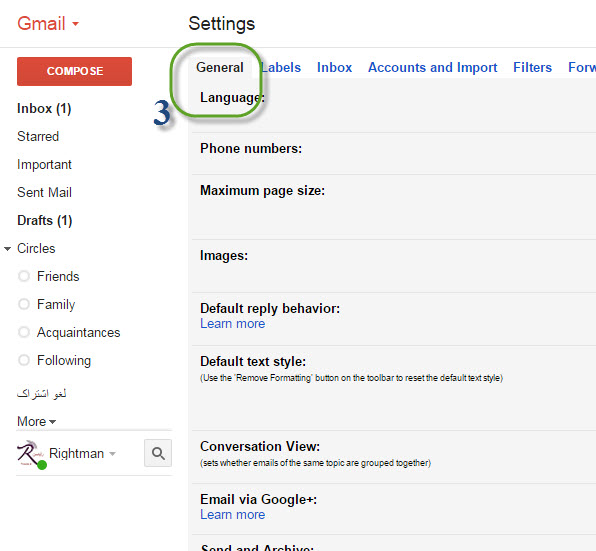Select the Family circle icon

click(x=24, y=304)
